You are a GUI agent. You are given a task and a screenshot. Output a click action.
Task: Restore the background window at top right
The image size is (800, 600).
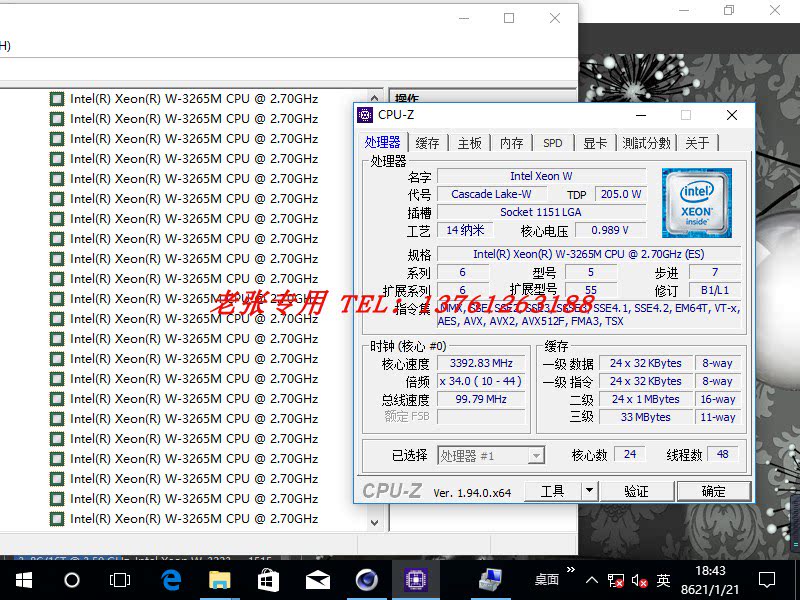(x=729, y=10)
